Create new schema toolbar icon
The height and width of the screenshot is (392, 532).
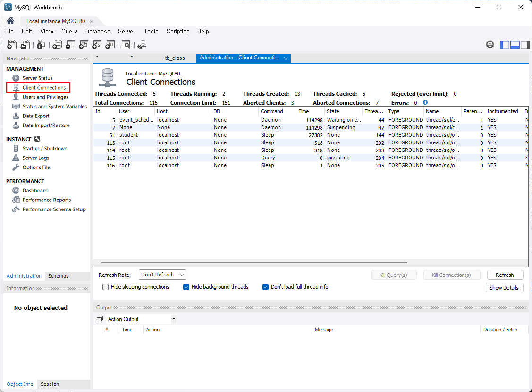point(57,44)
